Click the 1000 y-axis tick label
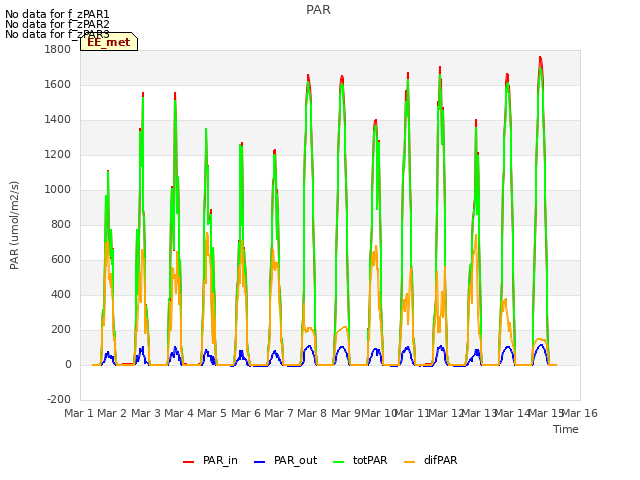Screen dimensions: 640x480 (58, 190)
